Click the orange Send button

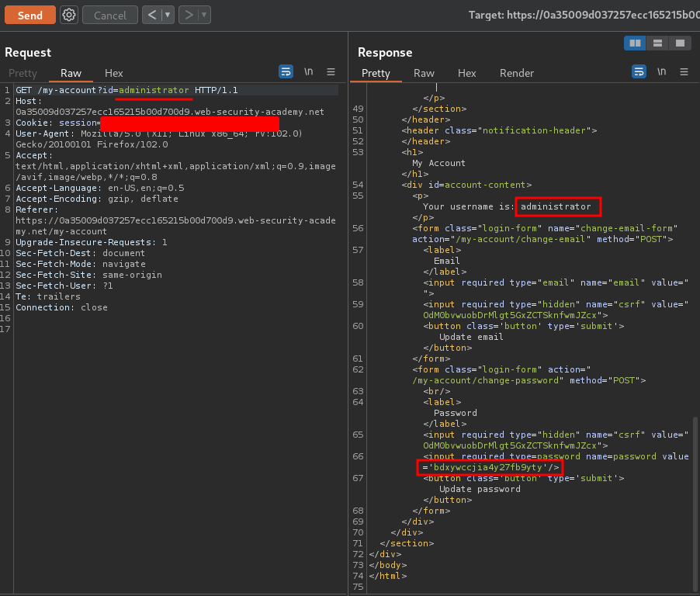pos(30,16)
